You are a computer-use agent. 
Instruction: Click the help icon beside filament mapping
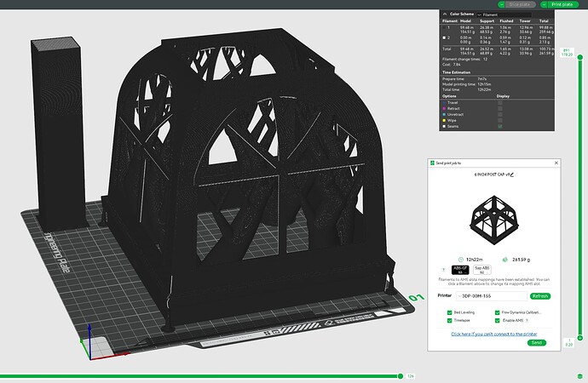coord(444,270)
